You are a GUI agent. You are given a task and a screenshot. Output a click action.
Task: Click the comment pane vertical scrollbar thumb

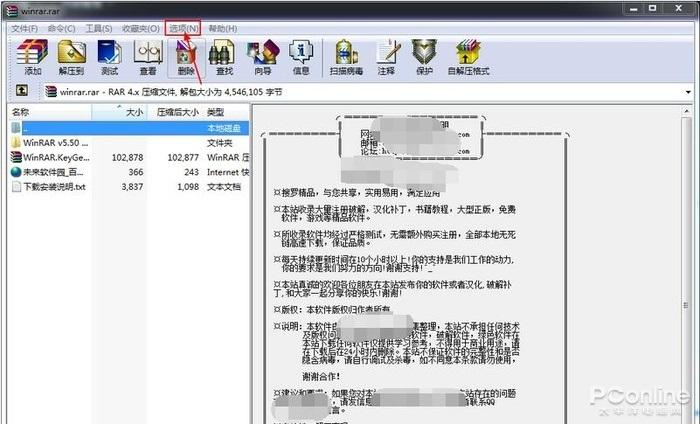(x=687, y=305)
